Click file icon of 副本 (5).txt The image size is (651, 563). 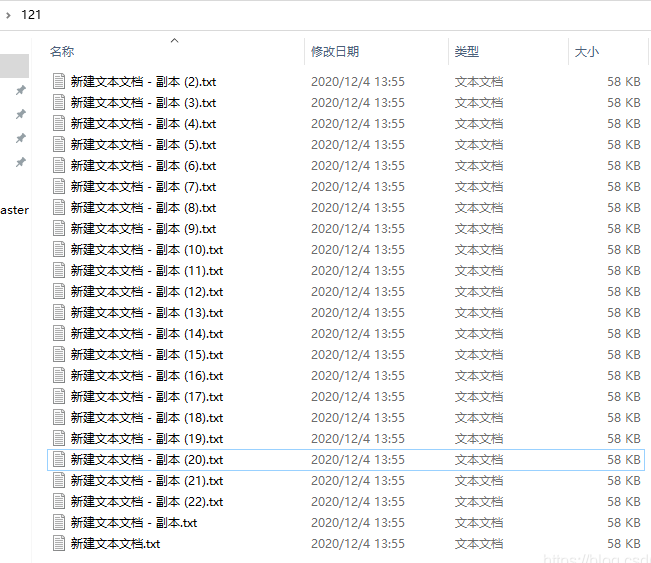59,144
